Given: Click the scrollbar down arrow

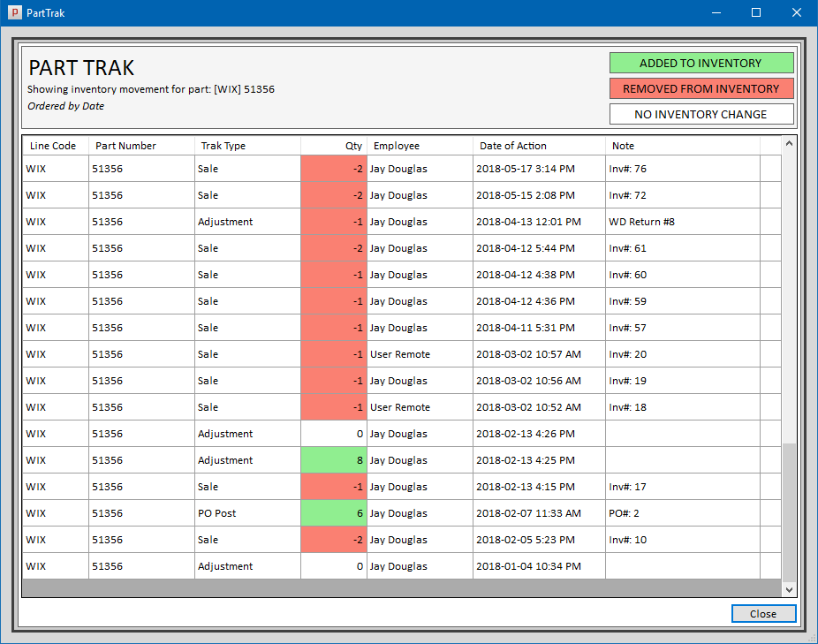Looking at the screenshot, I should [789, 590].
